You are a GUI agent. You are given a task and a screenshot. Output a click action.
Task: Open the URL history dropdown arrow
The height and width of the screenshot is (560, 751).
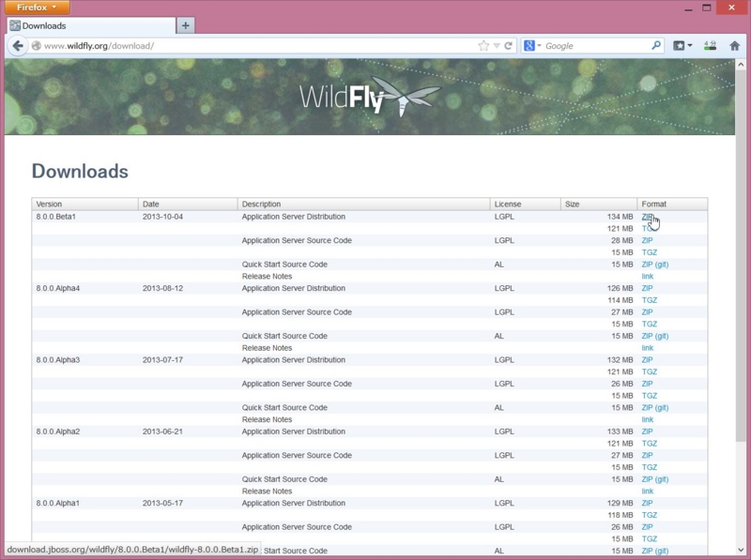(x=497, y=46)
